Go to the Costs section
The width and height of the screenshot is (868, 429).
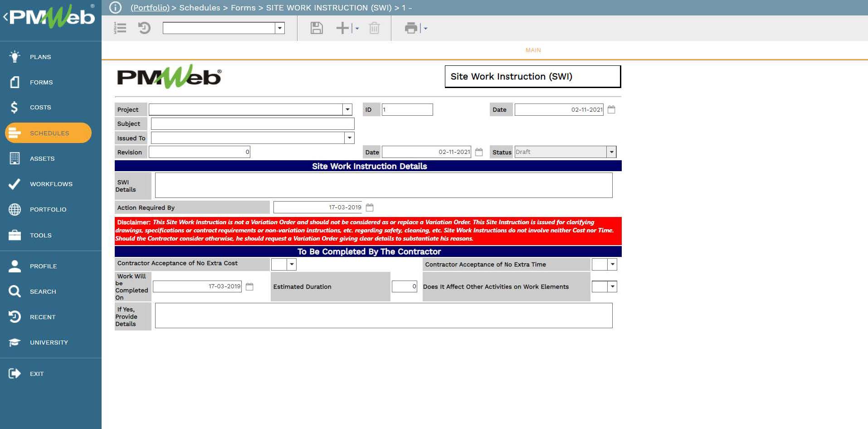pos(40,107)
